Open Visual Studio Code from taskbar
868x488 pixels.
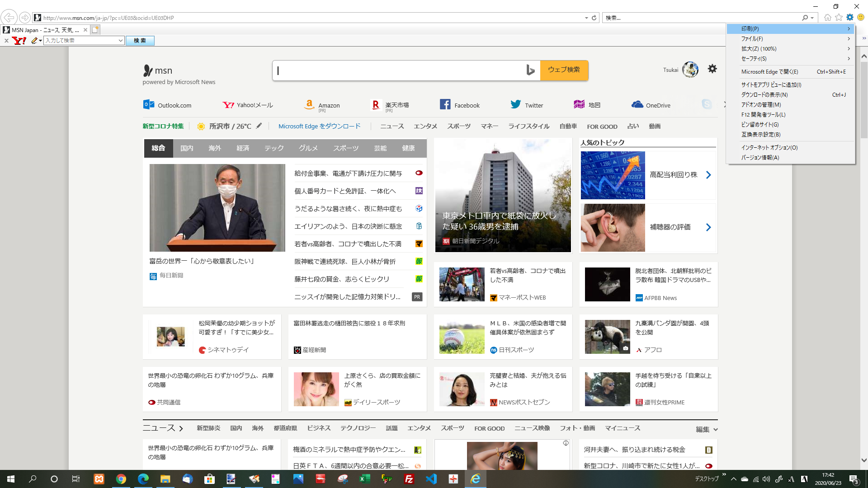click(x=431, y=479)
